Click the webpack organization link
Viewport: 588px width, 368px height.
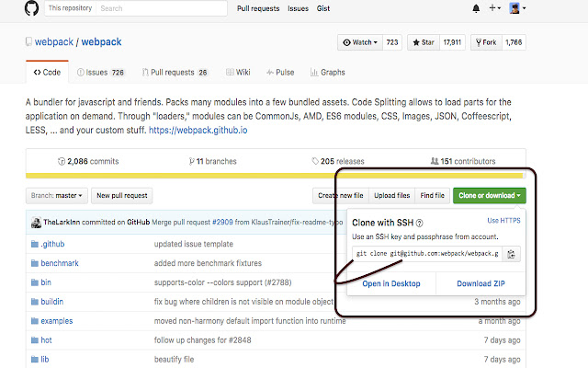(54, 41)
